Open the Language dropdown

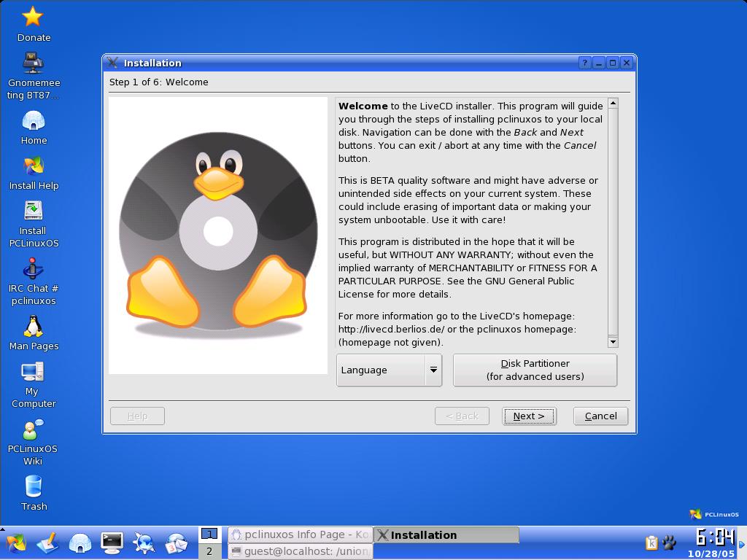click(x=390, y=370)
